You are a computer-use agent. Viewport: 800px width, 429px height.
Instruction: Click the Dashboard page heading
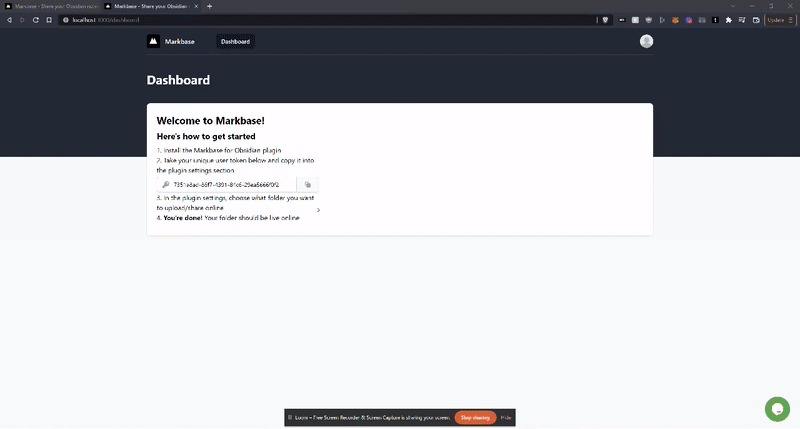[x=178, y=80]
